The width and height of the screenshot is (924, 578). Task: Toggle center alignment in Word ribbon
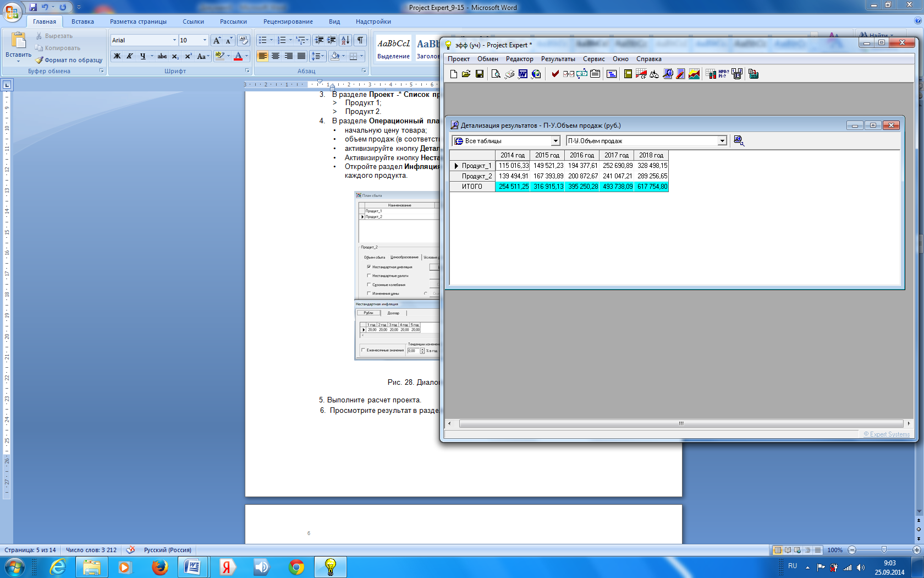[x=276, y=56]
